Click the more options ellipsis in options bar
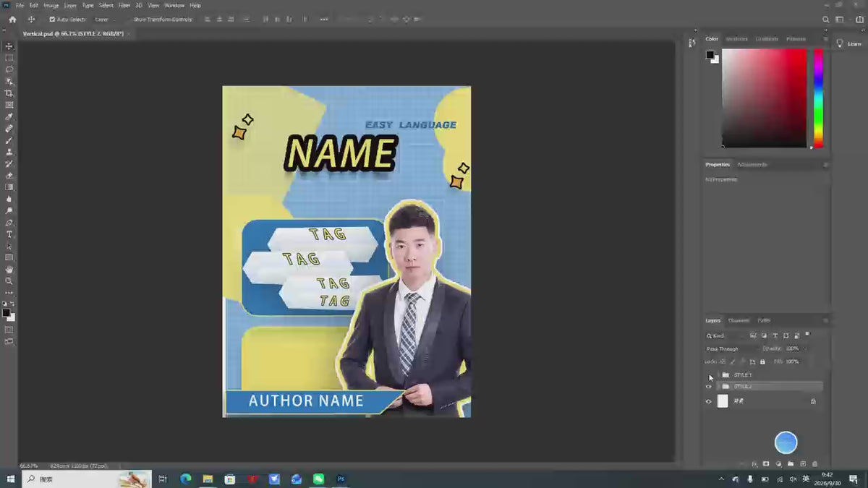 click(323, 20)
